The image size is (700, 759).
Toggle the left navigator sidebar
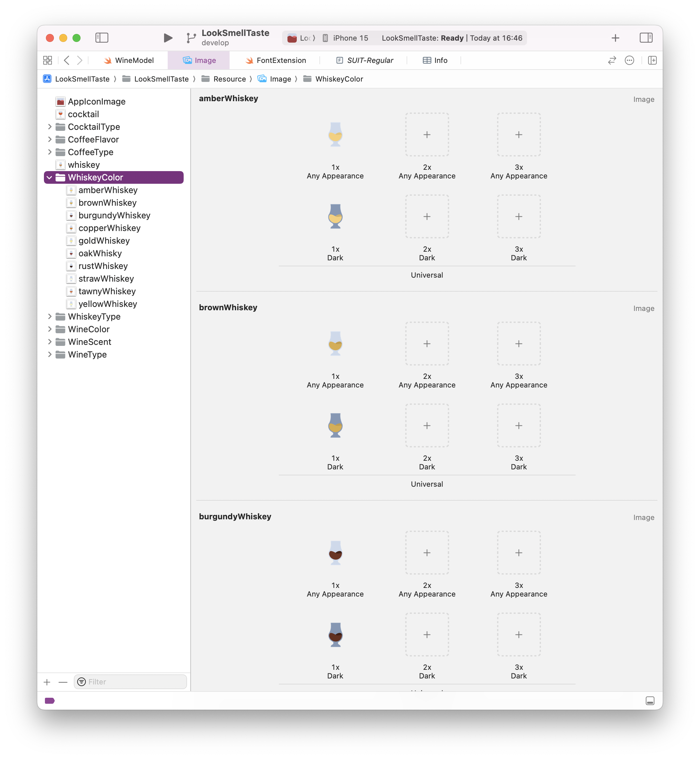click(x=101, y=38)
